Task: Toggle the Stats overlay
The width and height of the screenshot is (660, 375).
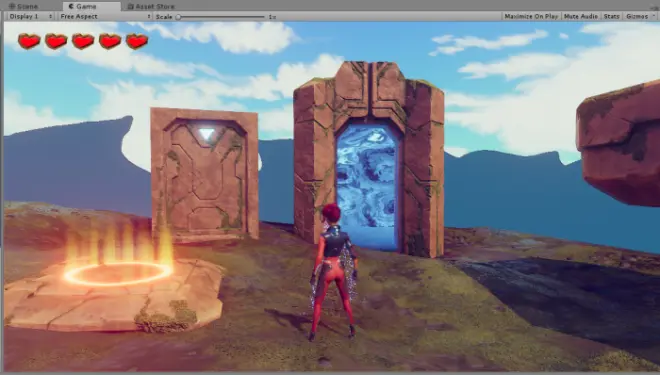Action: (x=611, y=16)
